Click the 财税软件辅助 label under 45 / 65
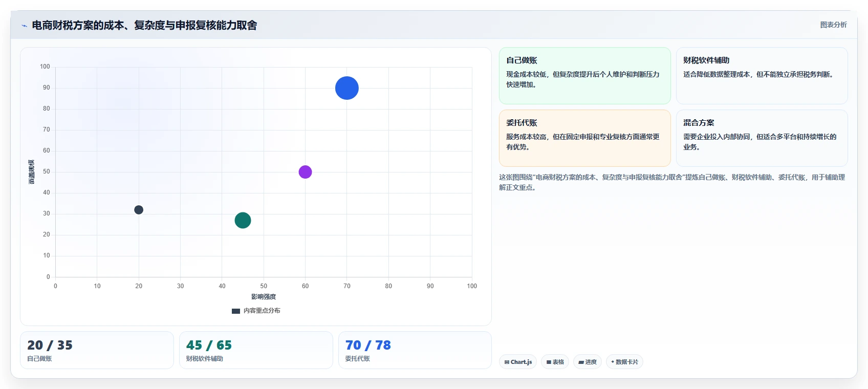This screenshot has height=389, width=868. coord(205,359)
